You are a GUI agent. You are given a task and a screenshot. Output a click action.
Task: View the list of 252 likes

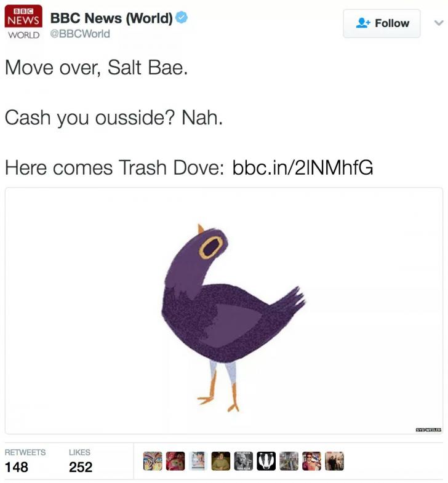[81, 461]
